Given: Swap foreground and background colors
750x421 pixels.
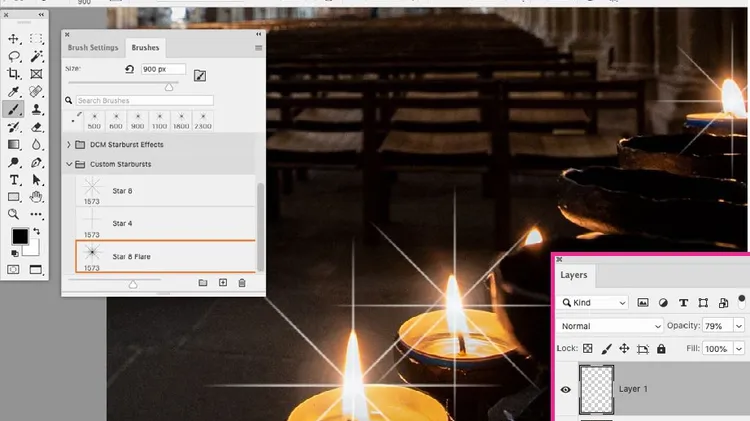Looking at the screenshot, I should pyautogui.click(x=36, y=231).
